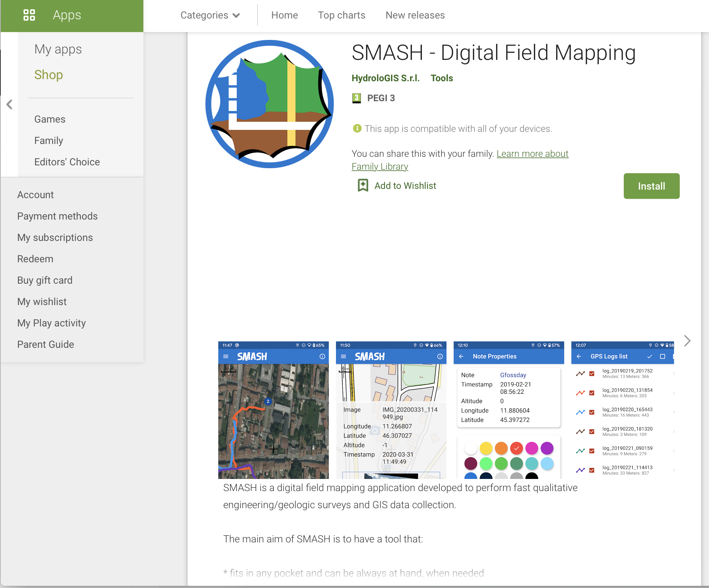Click track line icon of log_20190221_114413
Viewport: 709px width, 588px height.
580,470
